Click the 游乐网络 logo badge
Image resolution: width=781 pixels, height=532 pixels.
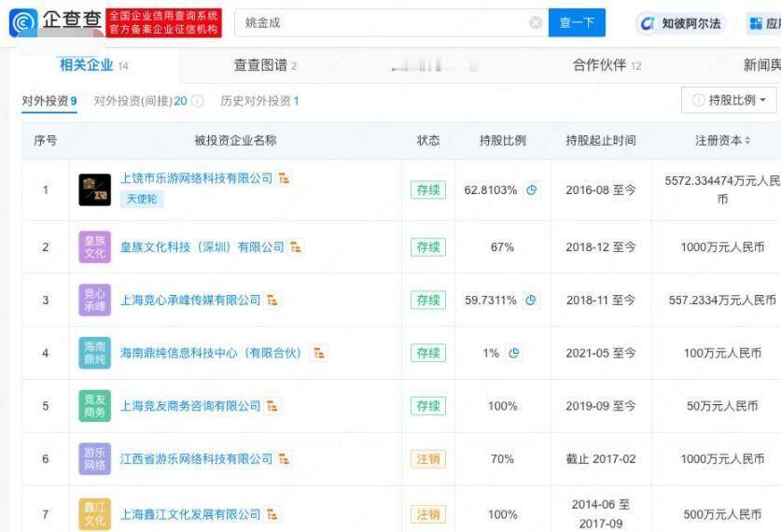94,459
